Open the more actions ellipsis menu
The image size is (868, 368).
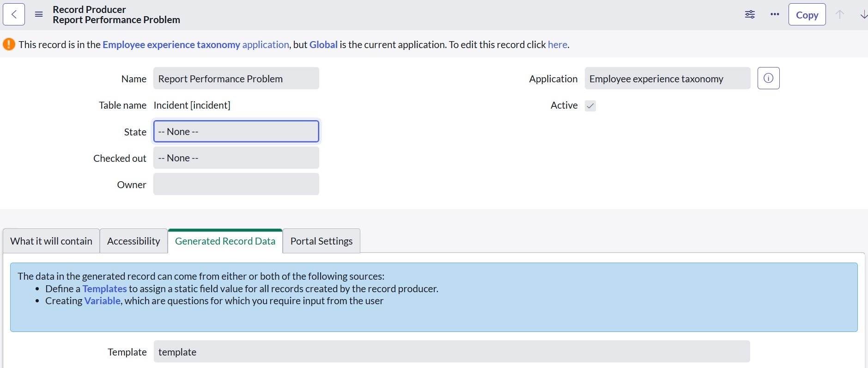(x=775, y=14)
